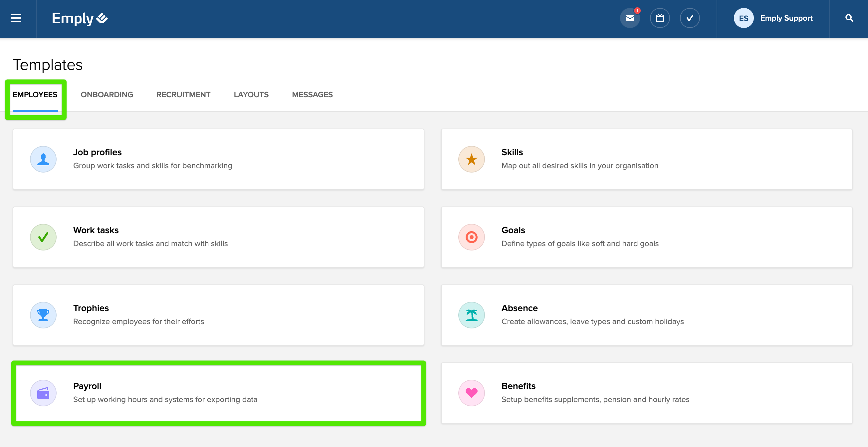The height and width of the screenshot is (447, 868).
Task: Open the tasks checkmark icon
Action: pos(689,18)
